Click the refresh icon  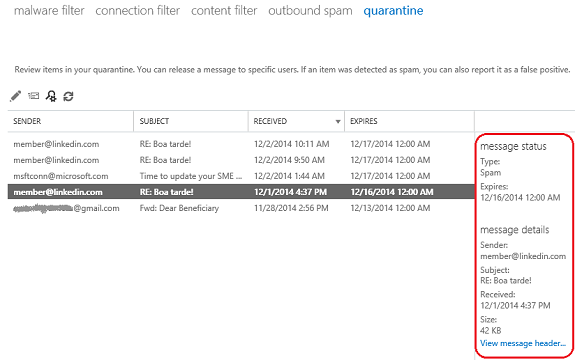68,96
